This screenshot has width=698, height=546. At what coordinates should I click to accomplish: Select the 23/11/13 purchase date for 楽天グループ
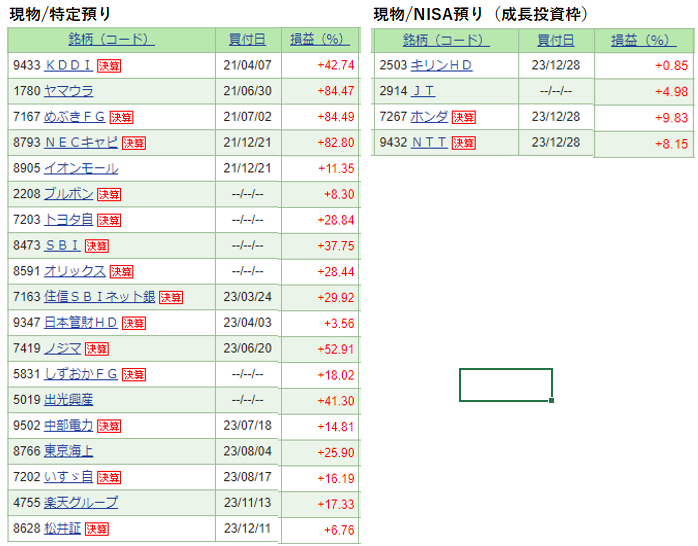coord(248,503)
